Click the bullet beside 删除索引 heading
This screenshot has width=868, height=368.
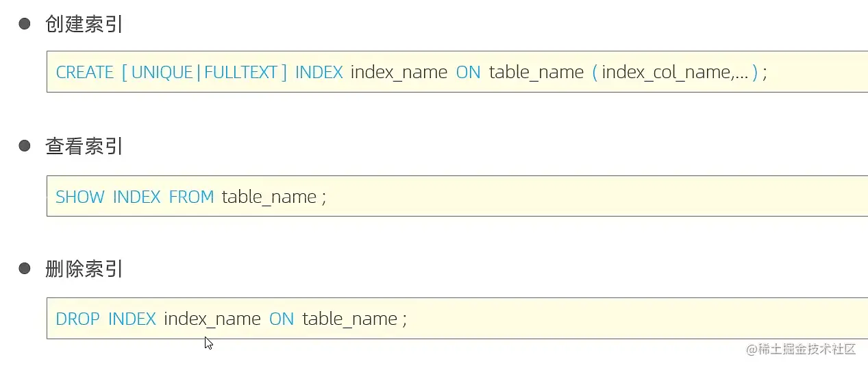coord(25,269)
